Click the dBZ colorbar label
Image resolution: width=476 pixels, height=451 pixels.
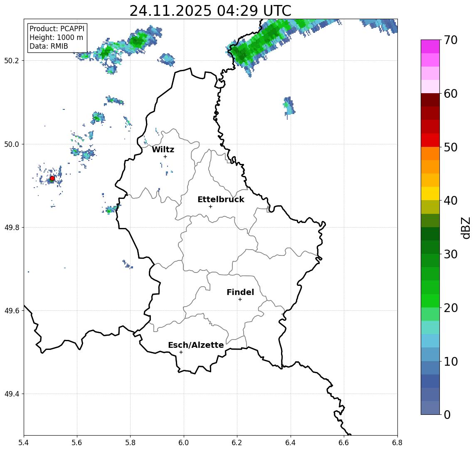coord(465,228)
